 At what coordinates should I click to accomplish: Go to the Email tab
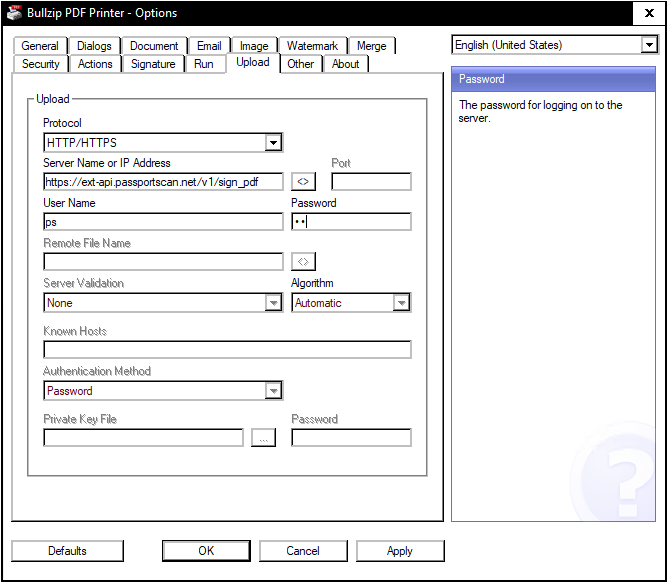[209, 46]
